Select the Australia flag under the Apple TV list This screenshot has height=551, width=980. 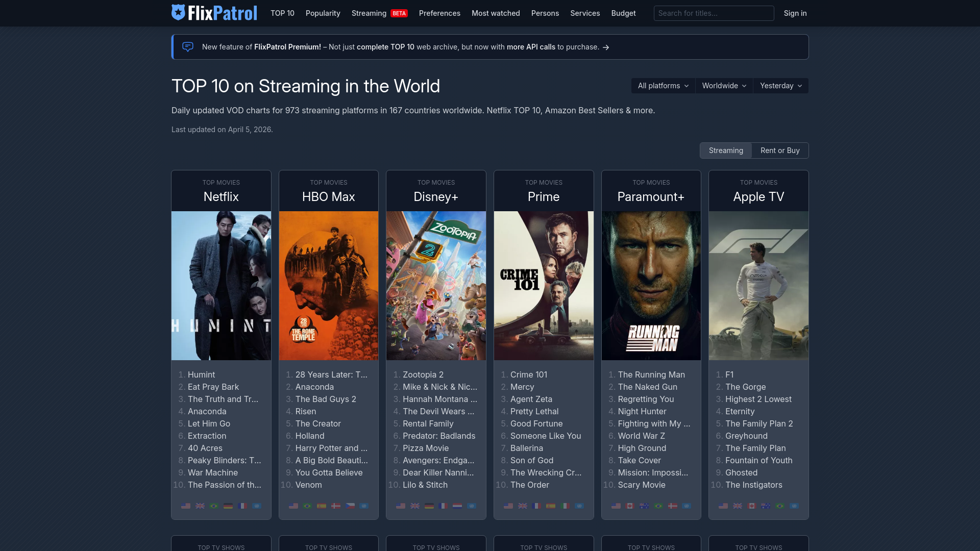pyautogui.click(x=766, y=506)
